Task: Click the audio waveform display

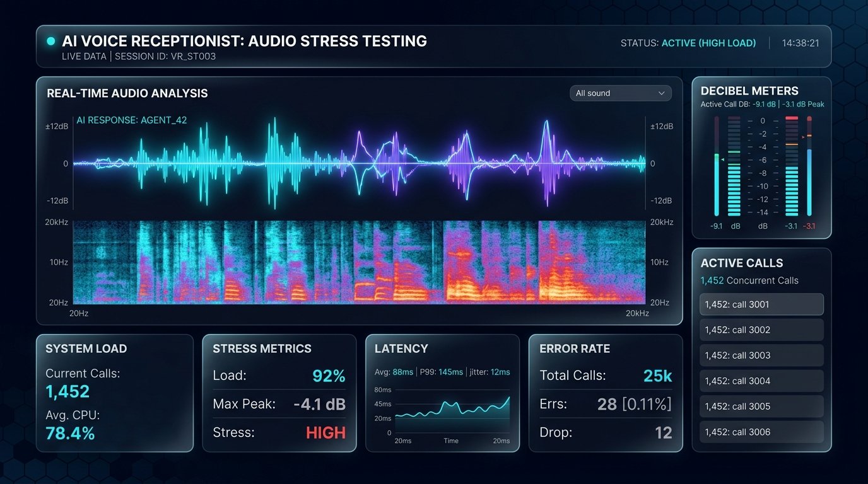Action: pos(360,164)
